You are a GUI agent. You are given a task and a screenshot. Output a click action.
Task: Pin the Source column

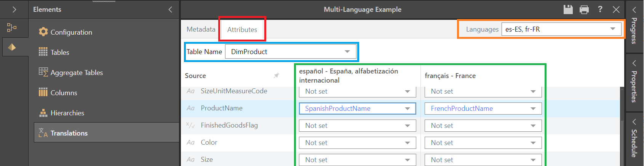click(x=276, y=76)
